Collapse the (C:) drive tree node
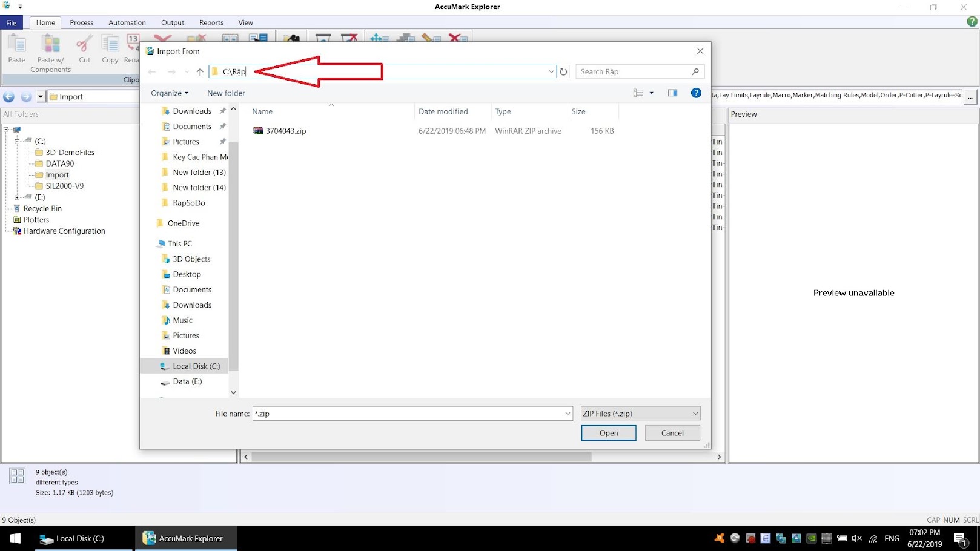980x551 pixels. click(17, 141)
